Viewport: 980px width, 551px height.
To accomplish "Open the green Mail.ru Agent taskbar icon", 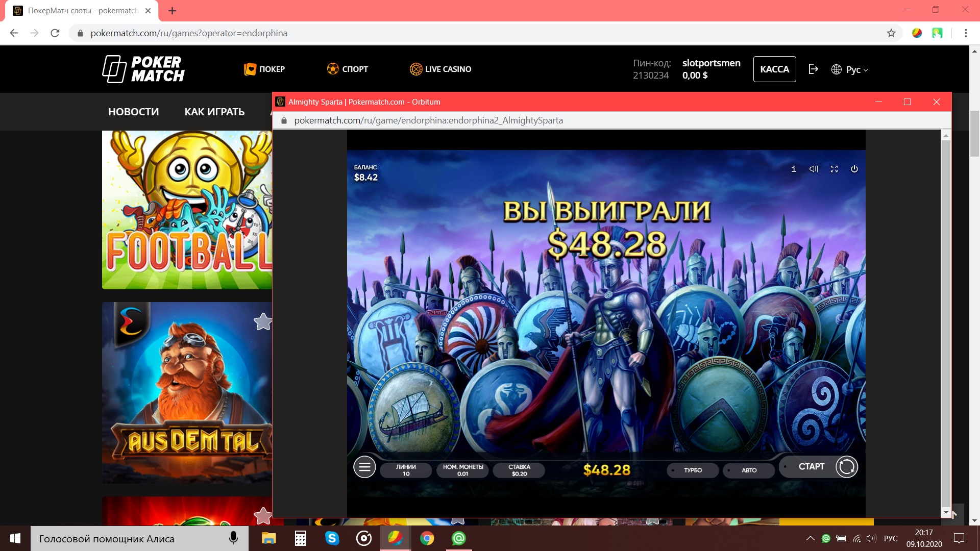I will pos(459,538).
